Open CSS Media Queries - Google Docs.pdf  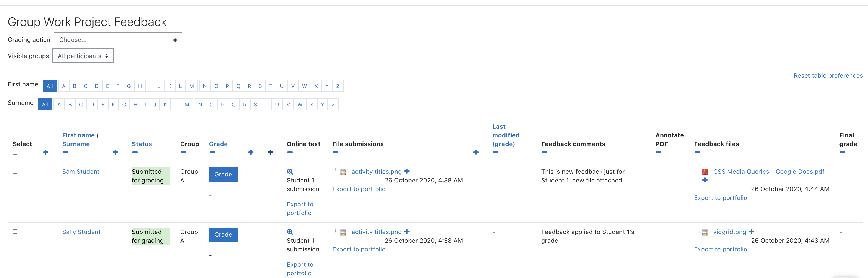(x=768, y=172)
